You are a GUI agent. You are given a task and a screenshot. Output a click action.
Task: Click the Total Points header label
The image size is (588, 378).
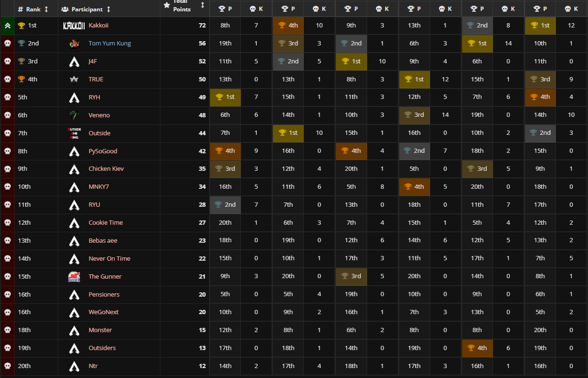point(182,6)
